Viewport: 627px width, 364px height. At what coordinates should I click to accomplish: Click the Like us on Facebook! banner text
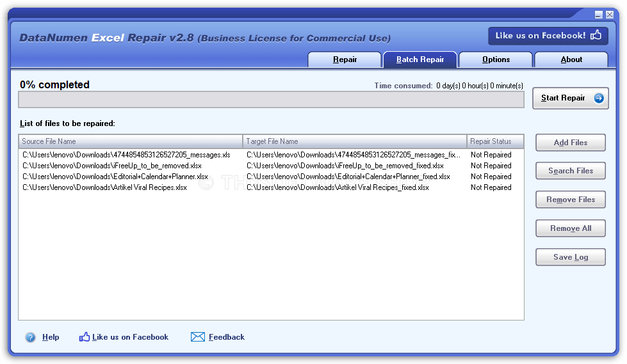point(541,36)
